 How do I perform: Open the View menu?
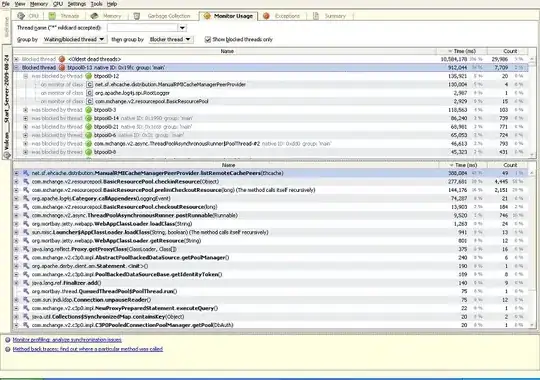click(x=20, y=4)
